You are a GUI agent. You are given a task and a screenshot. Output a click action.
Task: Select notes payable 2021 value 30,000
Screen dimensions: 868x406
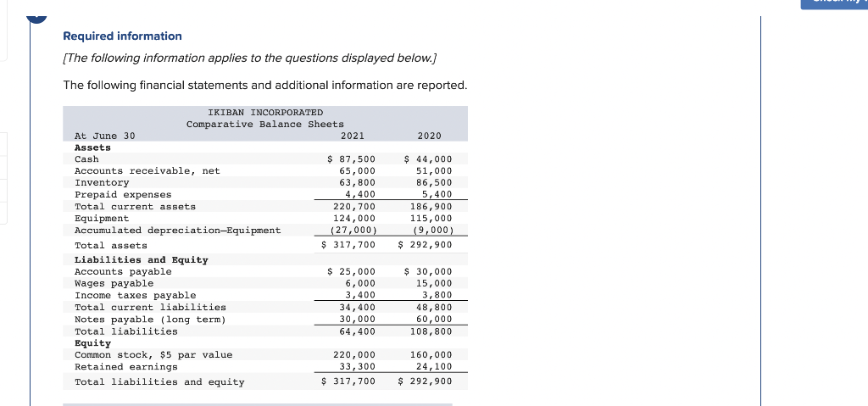(358, 320)
